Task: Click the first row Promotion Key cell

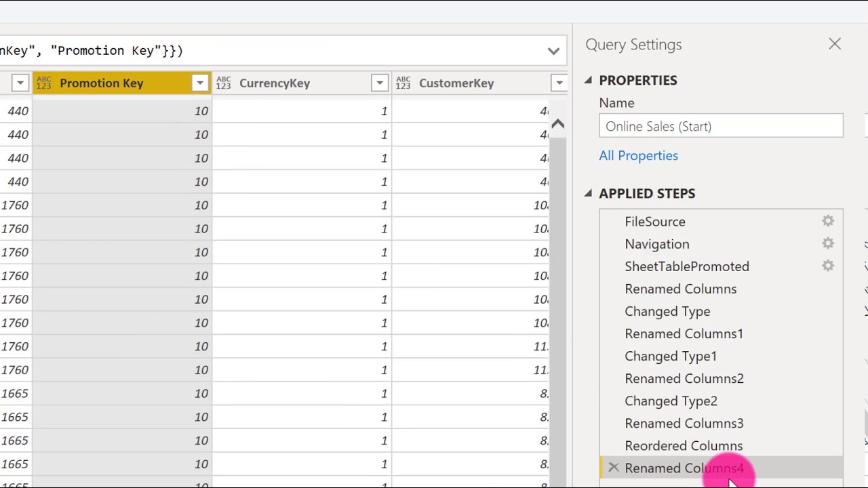Action: point(122,111)
